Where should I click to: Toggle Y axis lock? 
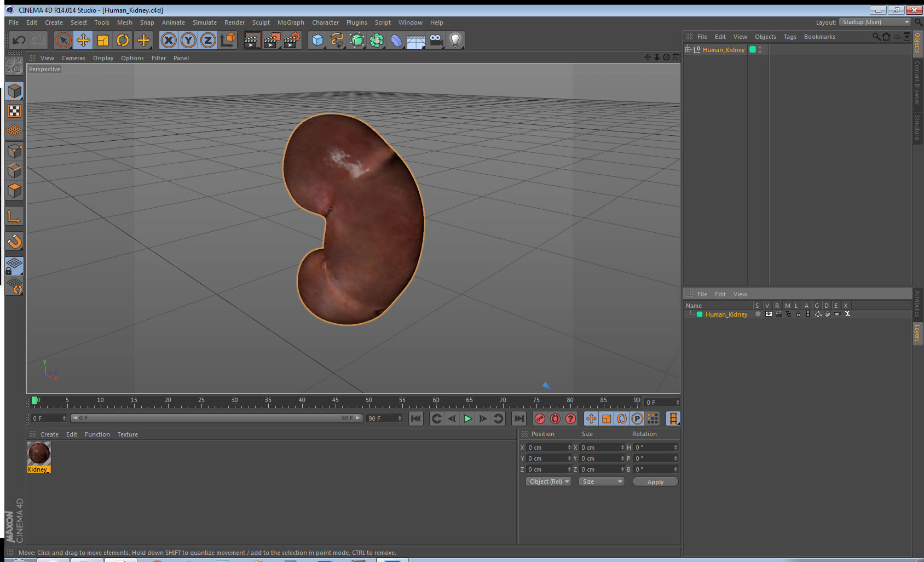coord(188,40)
